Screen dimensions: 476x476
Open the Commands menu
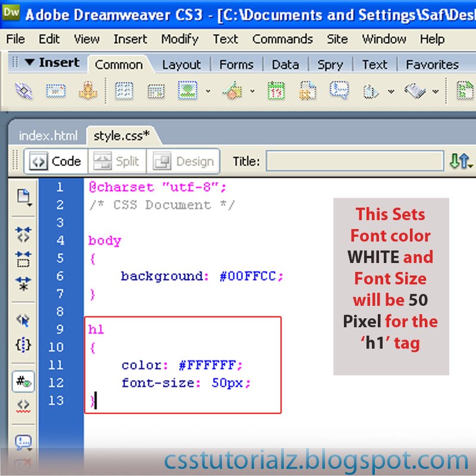coord(282,39)
